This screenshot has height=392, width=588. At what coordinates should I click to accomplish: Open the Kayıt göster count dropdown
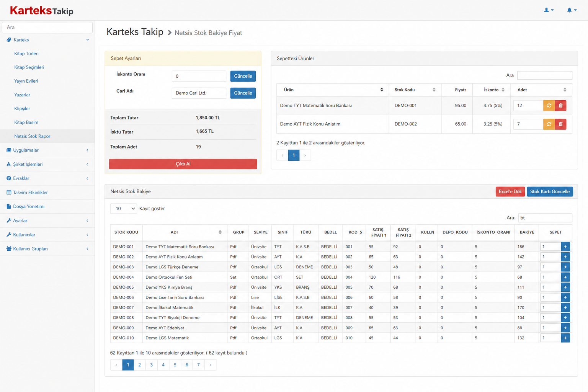[x=124, y=209]
